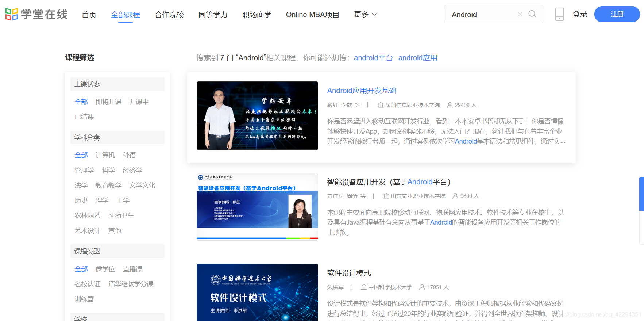Select the 全部课程 tab

pyautogui.click(x=126, y=15)
